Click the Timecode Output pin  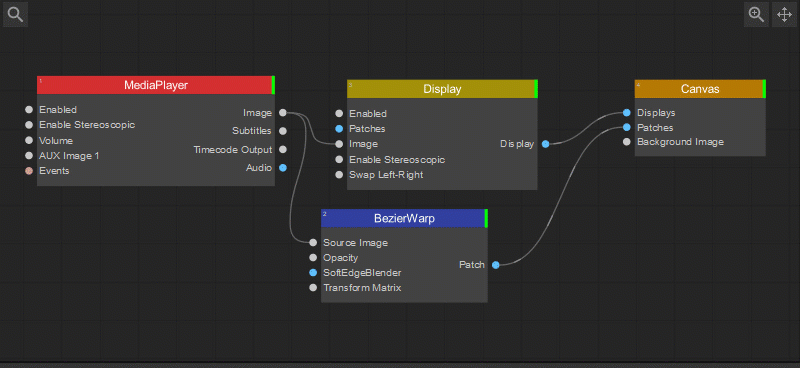(283, 150)
